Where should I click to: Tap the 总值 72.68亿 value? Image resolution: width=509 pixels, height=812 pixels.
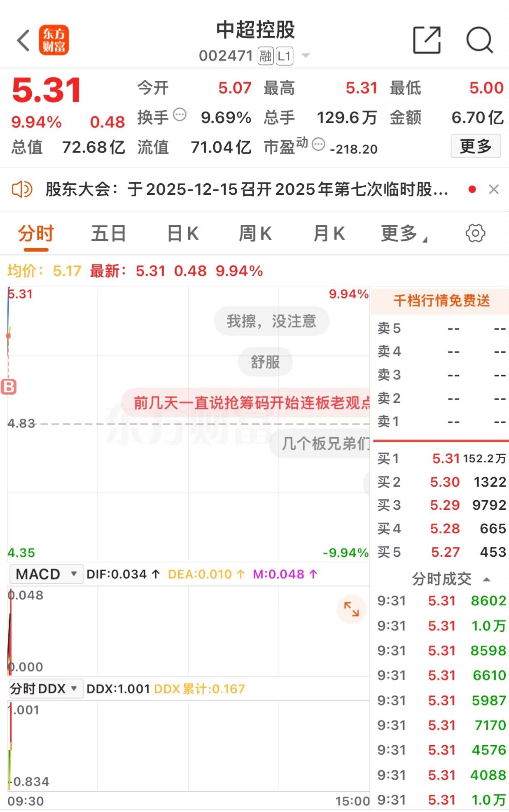click(x=68, y=147)
